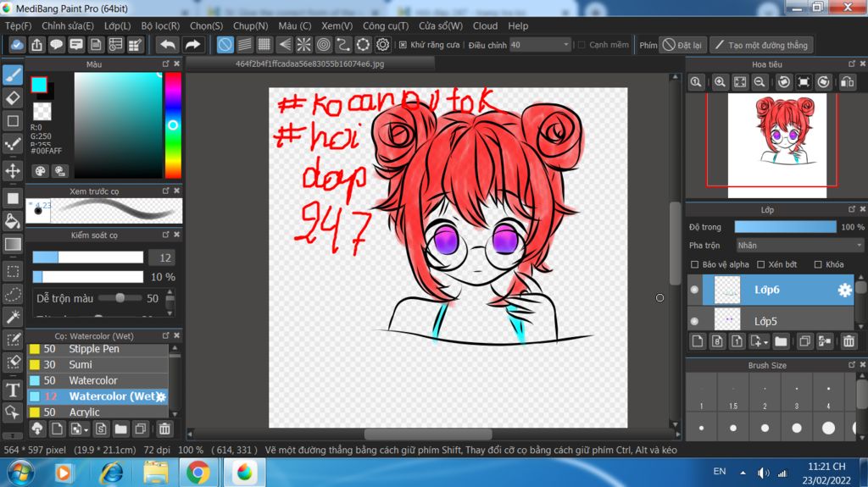
Task: Enable radial snap
Action: point(304,45)
